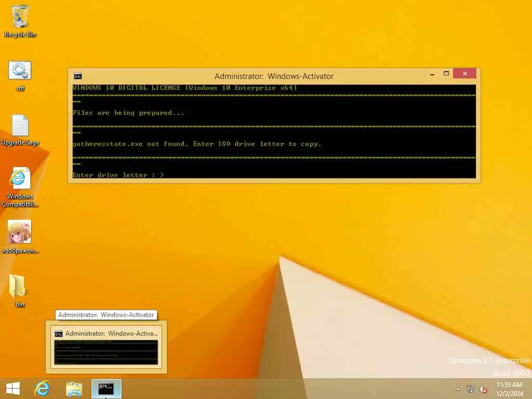
Task: Select the anime image file on desktop
Action: 20,236
